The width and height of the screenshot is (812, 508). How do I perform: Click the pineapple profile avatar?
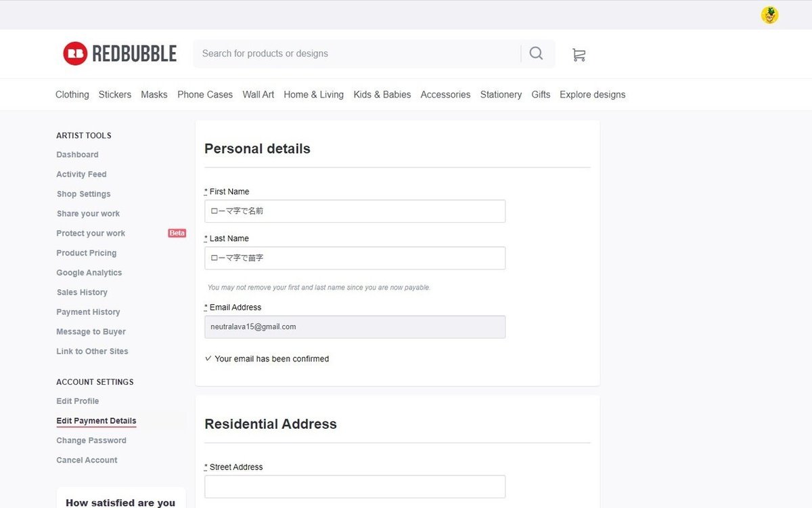(769, 15)
